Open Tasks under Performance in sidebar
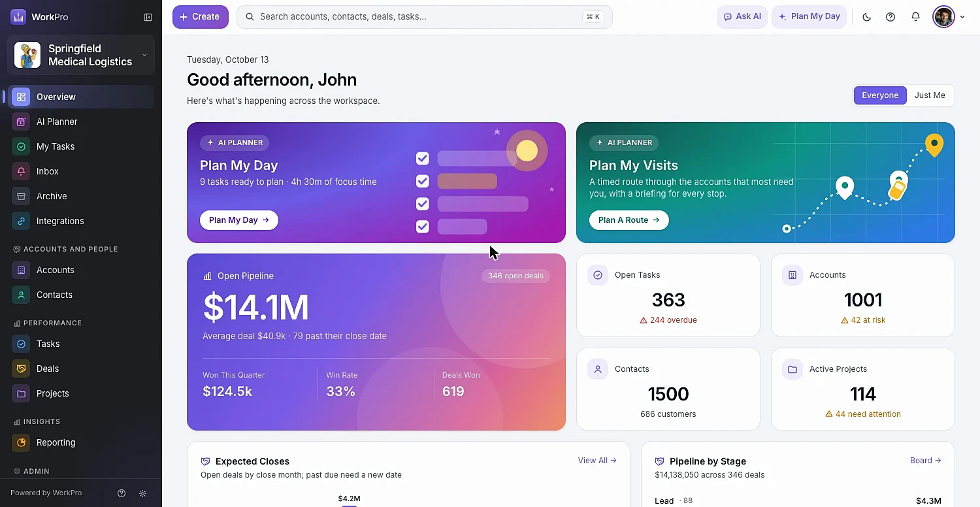 (x=81, y=344)
